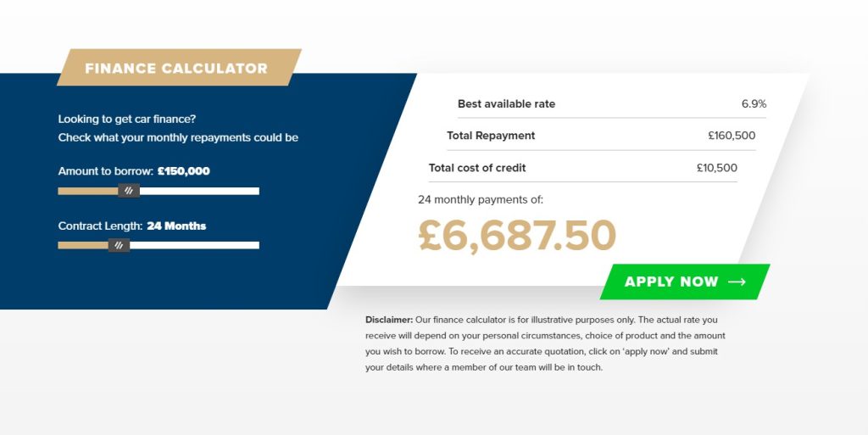Click the '24 monthly payments of' text
The height and width of the screenshot is (435, 868).
[x=481, y=199]
